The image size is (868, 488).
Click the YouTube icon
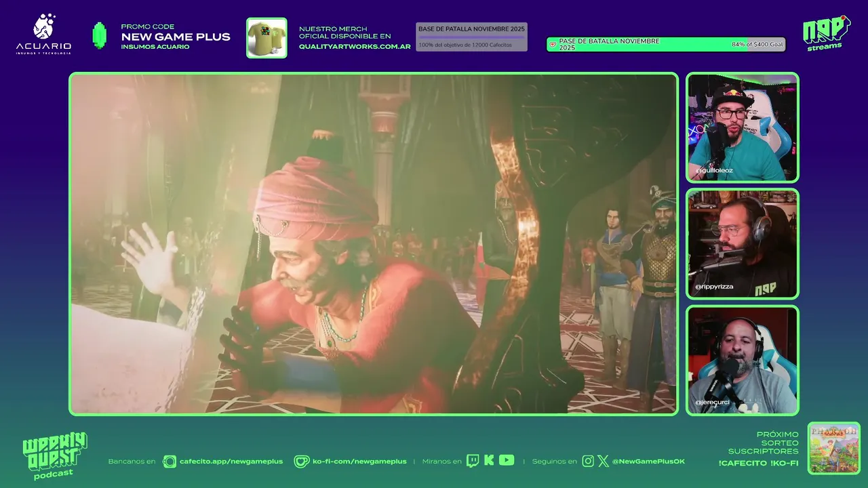coord(507,460)
